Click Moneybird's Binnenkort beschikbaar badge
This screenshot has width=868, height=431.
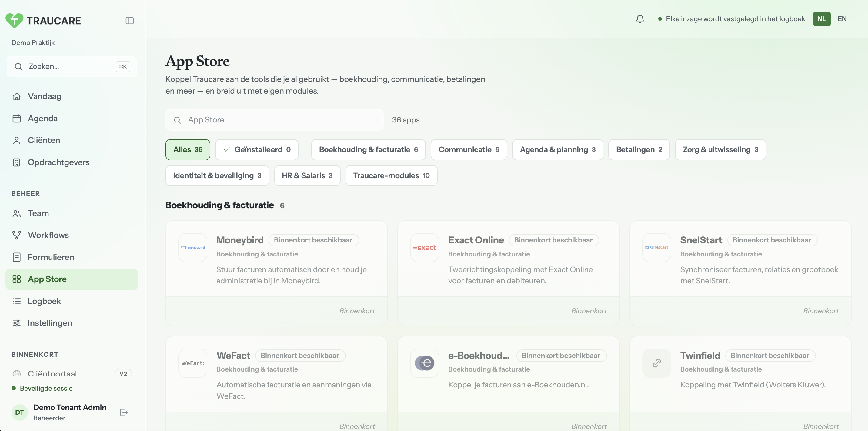pyautogui.click(x=313, y=240)
